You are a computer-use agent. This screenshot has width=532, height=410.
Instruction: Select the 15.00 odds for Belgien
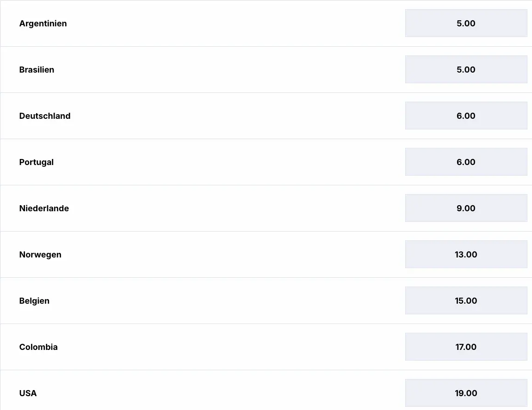(x=466, y=300)
